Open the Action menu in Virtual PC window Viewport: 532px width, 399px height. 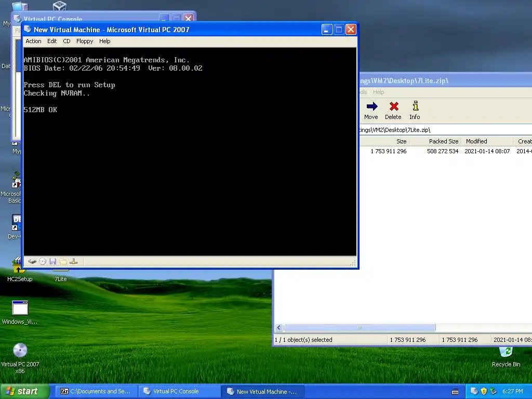[x=33, y=41]
